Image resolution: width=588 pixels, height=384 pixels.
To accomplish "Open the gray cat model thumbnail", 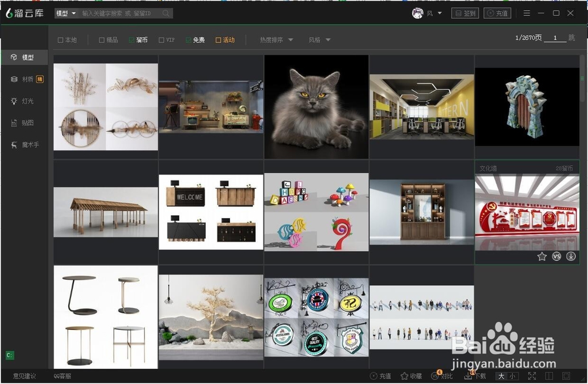I will (316, 107).
